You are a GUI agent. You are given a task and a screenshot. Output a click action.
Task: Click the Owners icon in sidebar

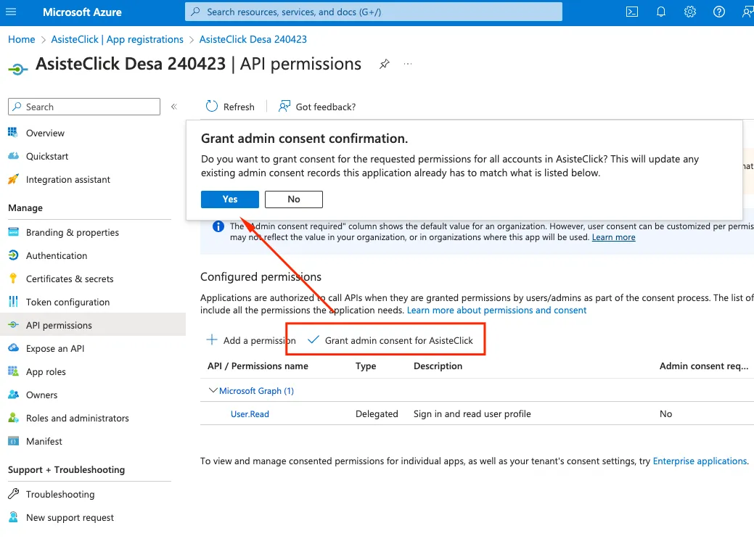[13, 395]
